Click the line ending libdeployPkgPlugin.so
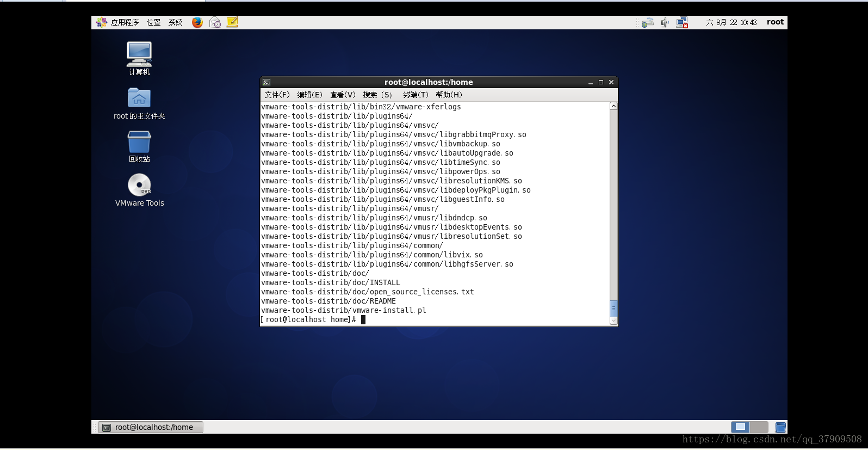The image size is (868, 450). 396,190
